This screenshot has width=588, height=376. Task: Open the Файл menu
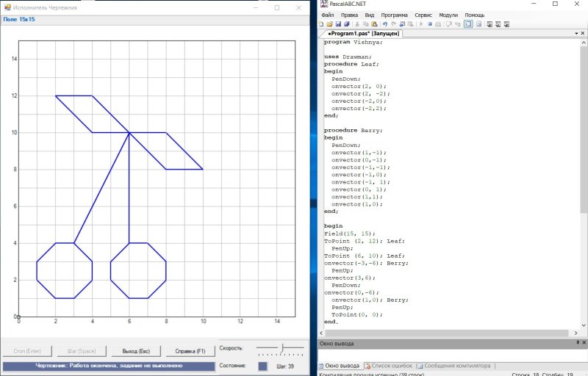coord(327,15)
